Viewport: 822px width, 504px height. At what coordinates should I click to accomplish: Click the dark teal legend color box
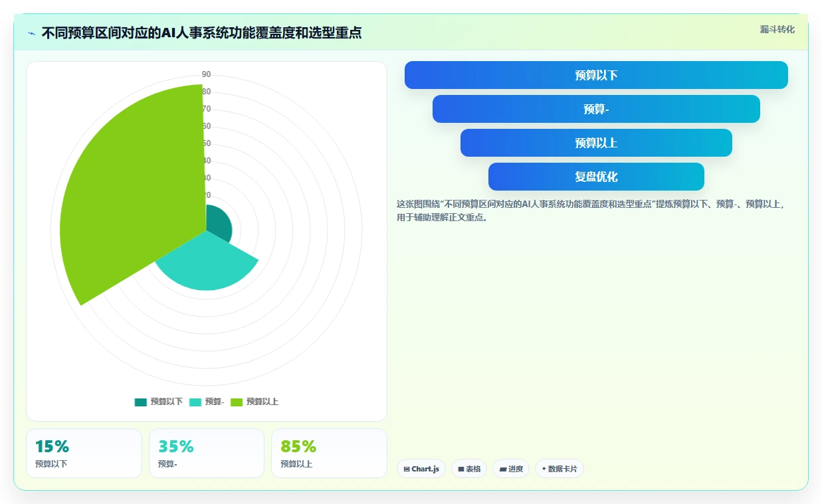click(x=140, y=402)
